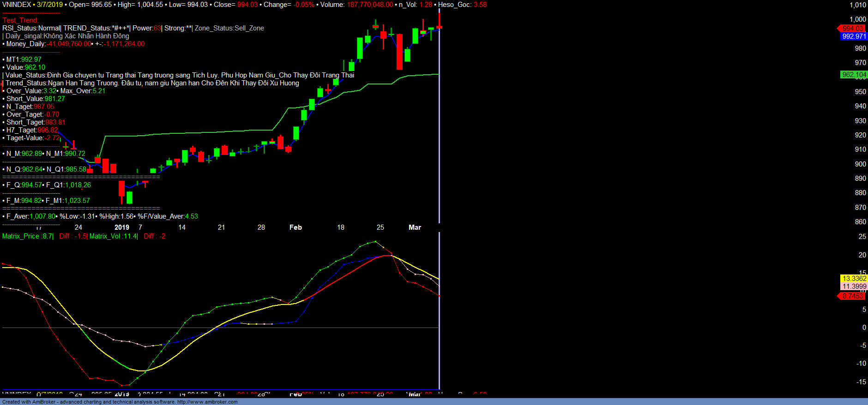Click Feb on the price chart date axis
868x405 pixels.
tap(295, 227)
